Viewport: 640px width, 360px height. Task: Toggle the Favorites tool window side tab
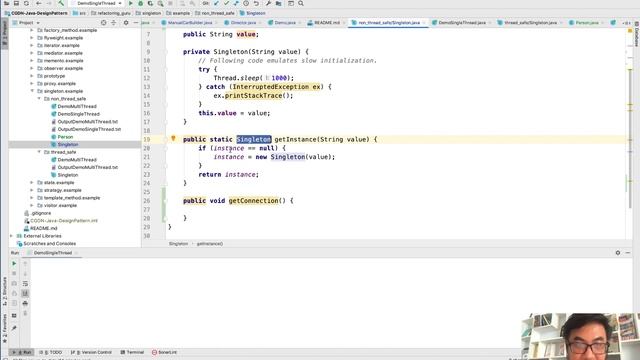4,329
